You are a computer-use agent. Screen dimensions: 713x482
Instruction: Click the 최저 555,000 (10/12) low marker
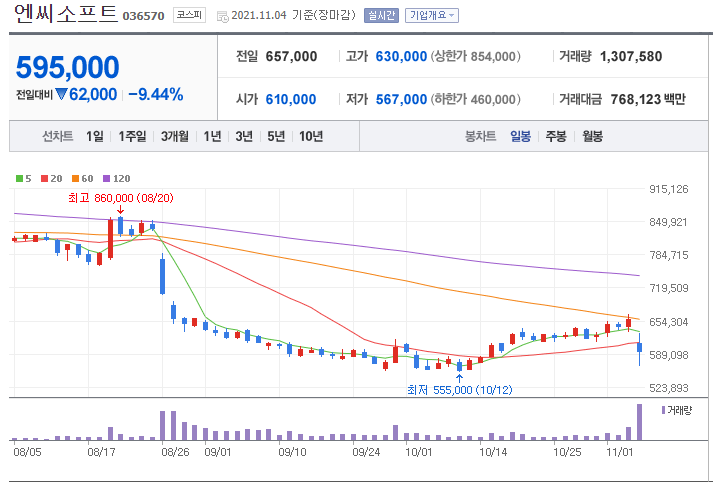point(459,390)
